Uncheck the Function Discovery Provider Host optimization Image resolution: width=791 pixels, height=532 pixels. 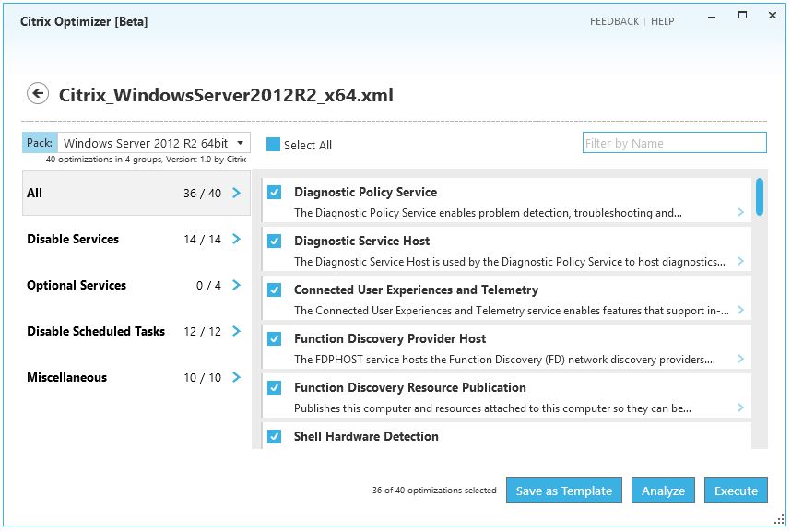point(273,337)
